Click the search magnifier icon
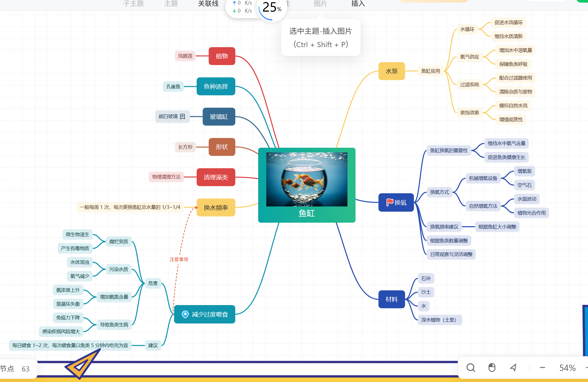Image resolution: width=588 pixels, height=382 pixels. pos(471,368)
